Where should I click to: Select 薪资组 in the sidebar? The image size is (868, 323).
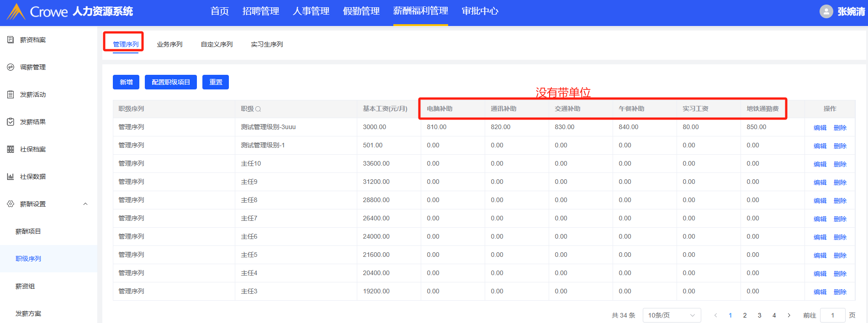tap(25, 286)
